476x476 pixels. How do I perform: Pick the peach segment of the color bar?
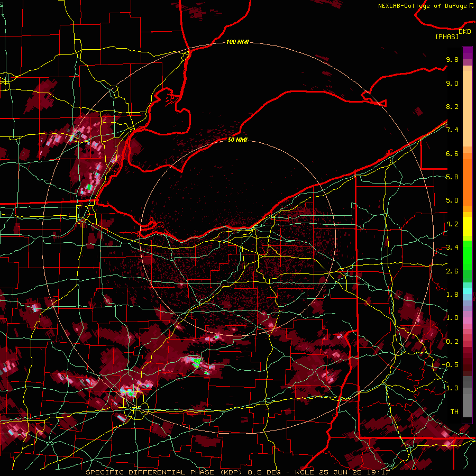pos(467,106)
